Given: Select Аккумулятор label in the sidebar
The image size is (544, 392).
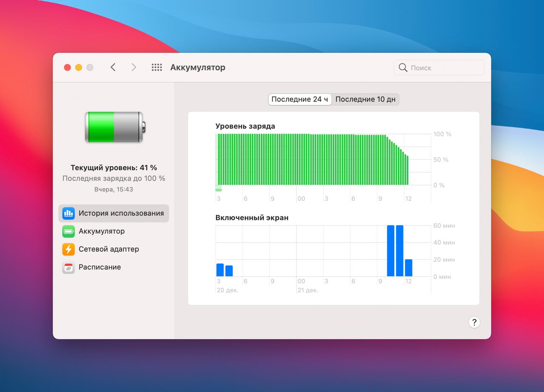Looking at the screenshot, I should coord(102,231).
